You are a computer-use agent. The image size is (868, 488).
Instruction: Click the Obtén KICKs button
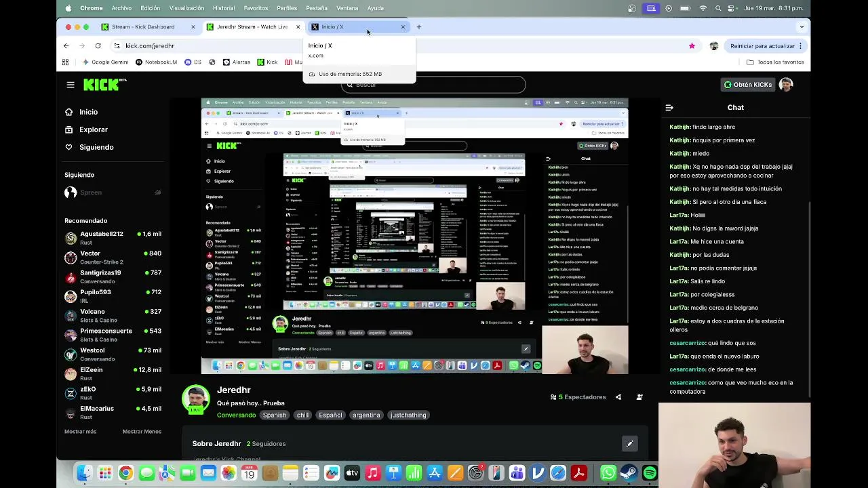click(x=747, y=85)
